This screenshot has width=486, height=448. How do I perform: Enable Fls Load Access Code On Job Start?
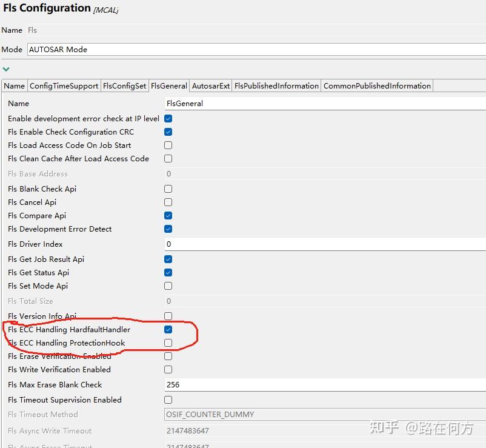pos(167,145)
